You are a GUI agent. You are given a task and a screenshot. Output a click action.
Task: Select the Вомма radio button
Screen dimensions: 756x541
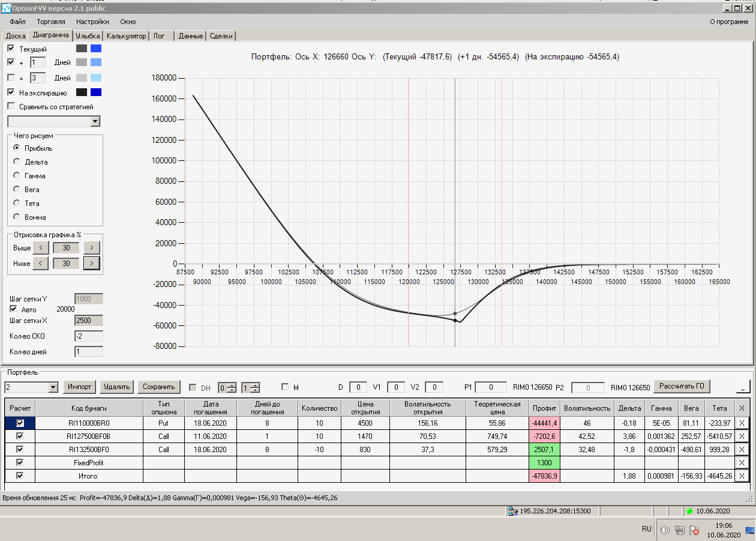tap(16, 217)
